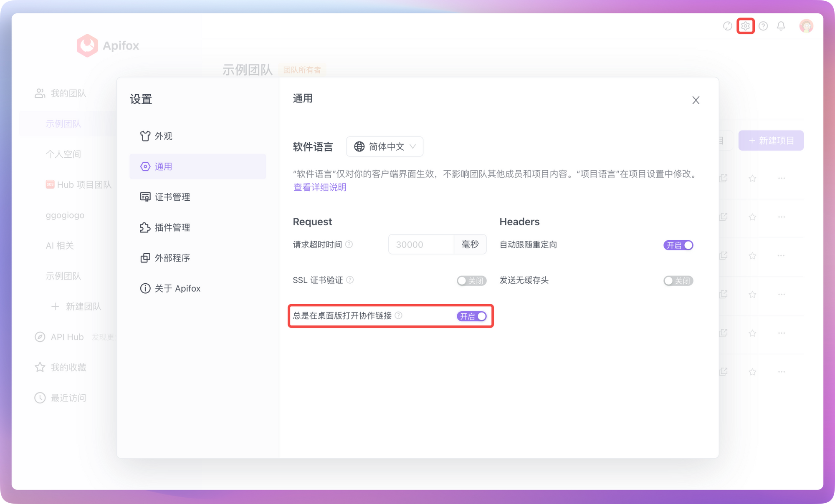Click the 团队所有者 badge
This screenshot has width=835, height=504.
(302, 70)
